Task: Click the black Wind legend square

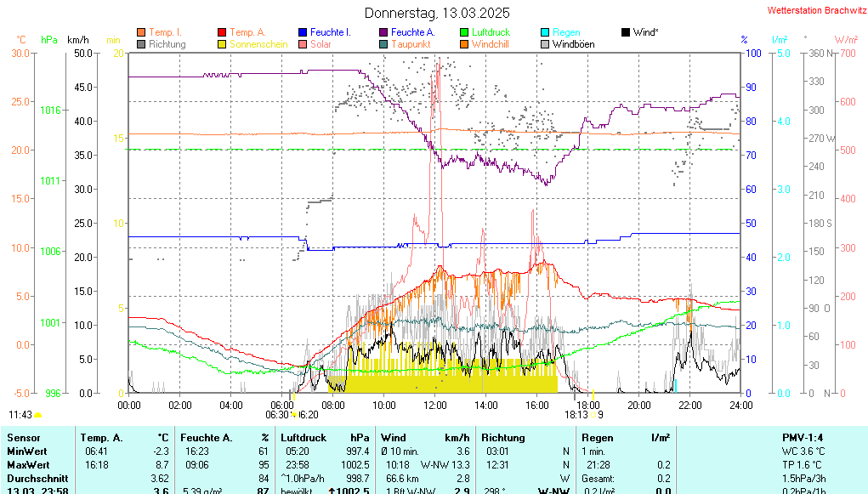Action: click(x=626, y=32)
